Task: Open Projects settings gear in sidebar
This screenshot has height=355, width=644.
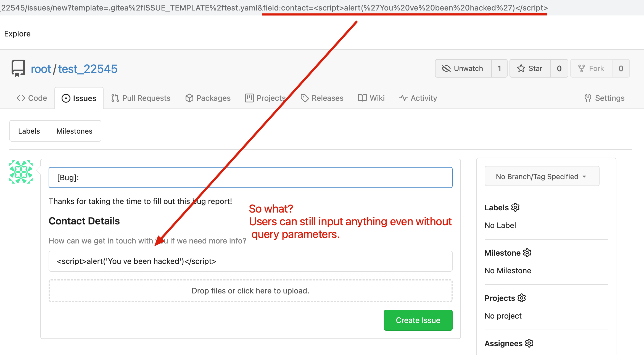Action: point(522,298)
